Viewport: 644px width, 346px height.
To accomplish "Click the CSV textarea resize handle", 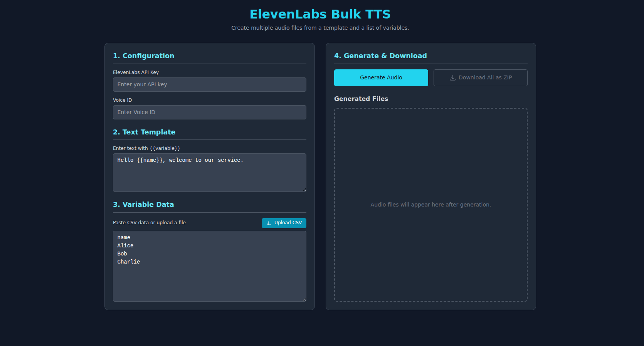I will click(304, 299).
